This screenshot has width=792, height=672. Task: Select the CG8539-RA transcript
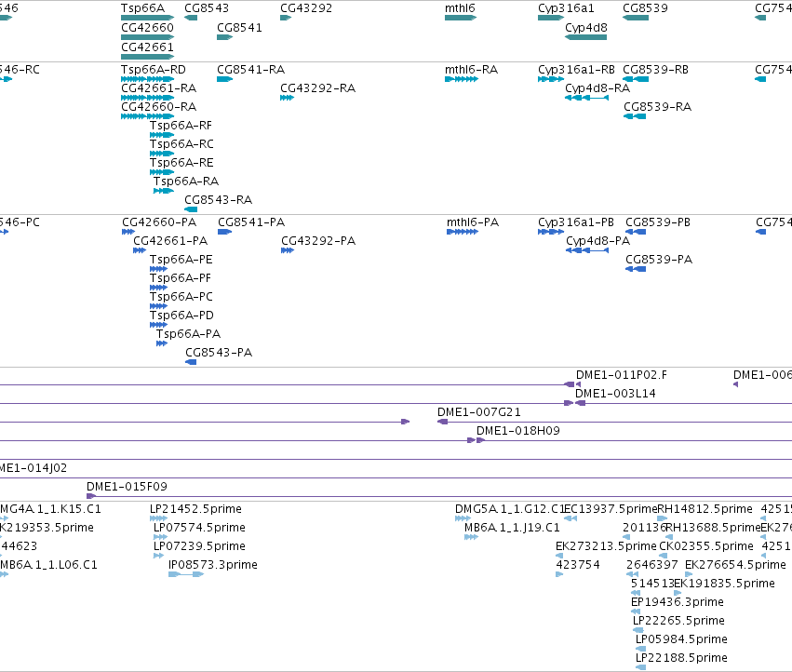pyautogui.click(x=635, y=116)
